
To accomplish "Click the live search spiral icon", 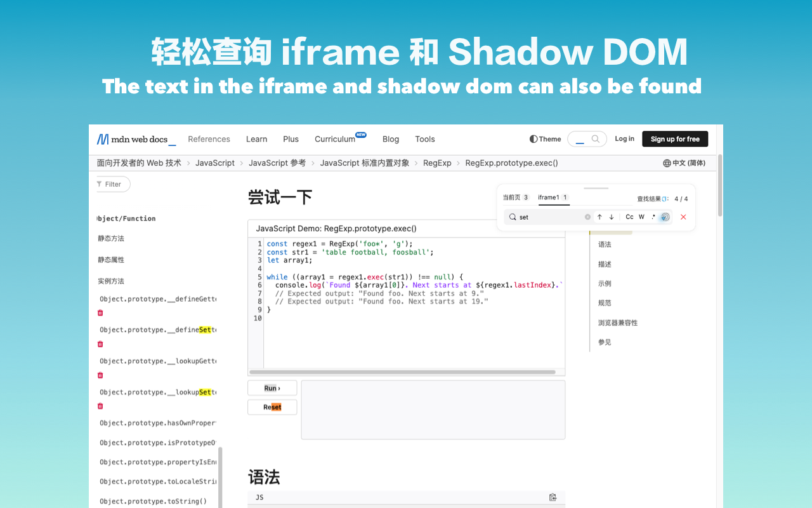I will pos(664,217).
